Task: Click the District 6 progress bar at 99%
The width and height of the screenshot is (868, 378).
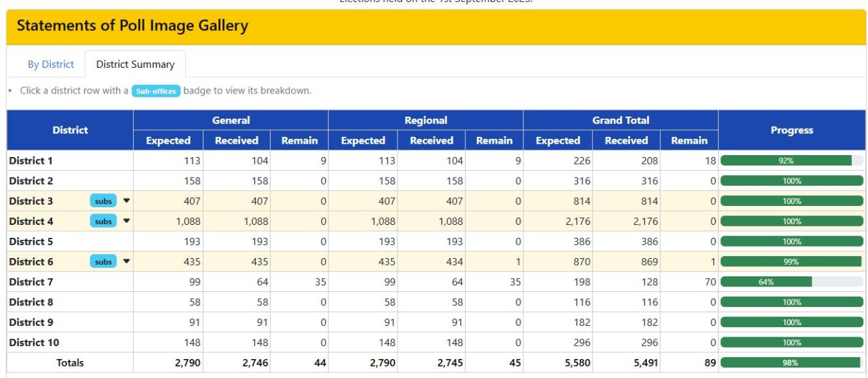Action: 791,261
